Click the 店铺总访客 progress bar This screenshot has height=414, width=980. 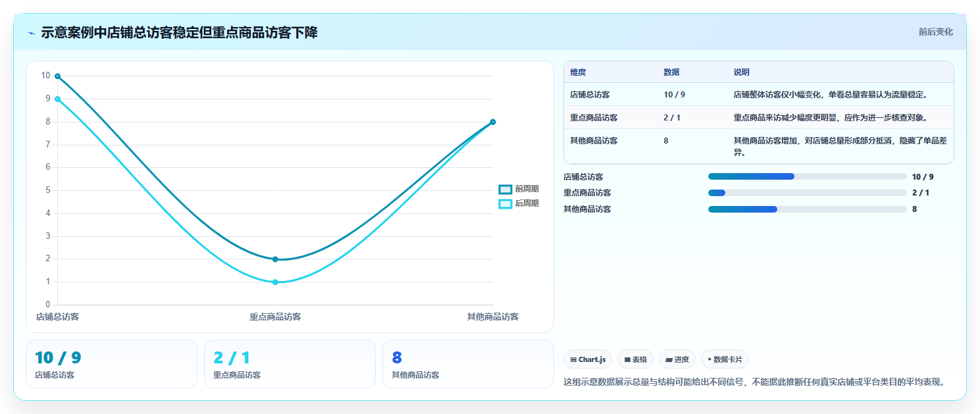pyautogui.click(x=807, y=176)
